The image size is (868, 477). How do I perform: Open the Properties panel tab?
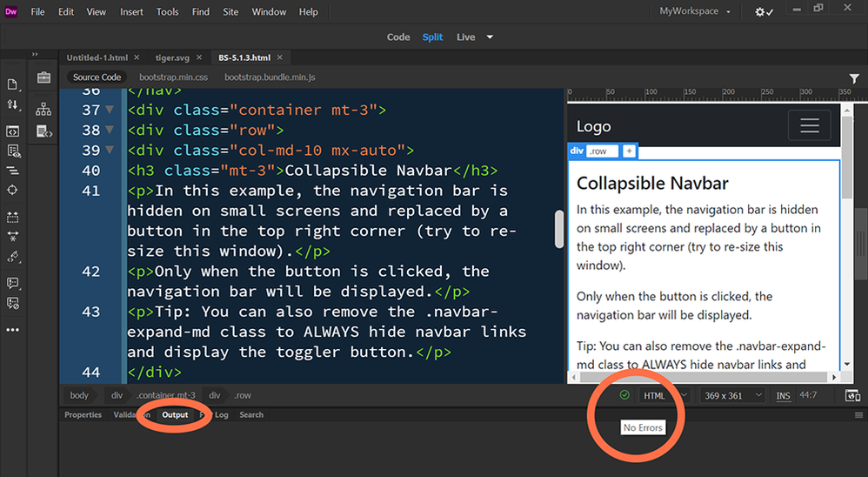tap(83, 415)
